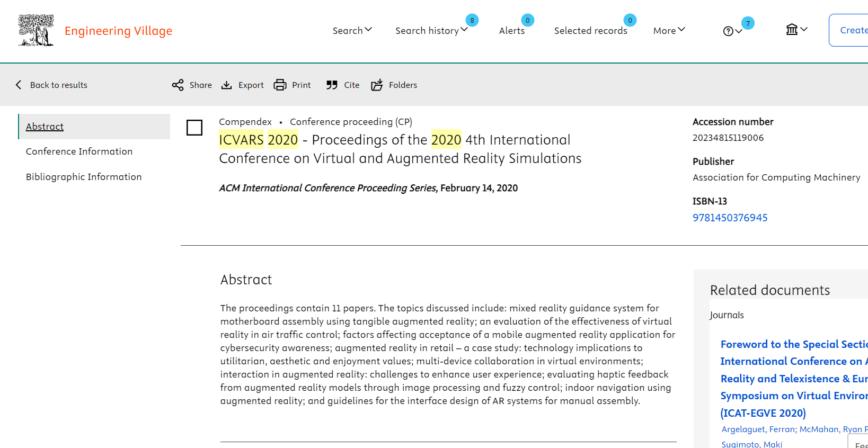Click the Cite quotation icon
868x448 pixels.
(332, 85)
